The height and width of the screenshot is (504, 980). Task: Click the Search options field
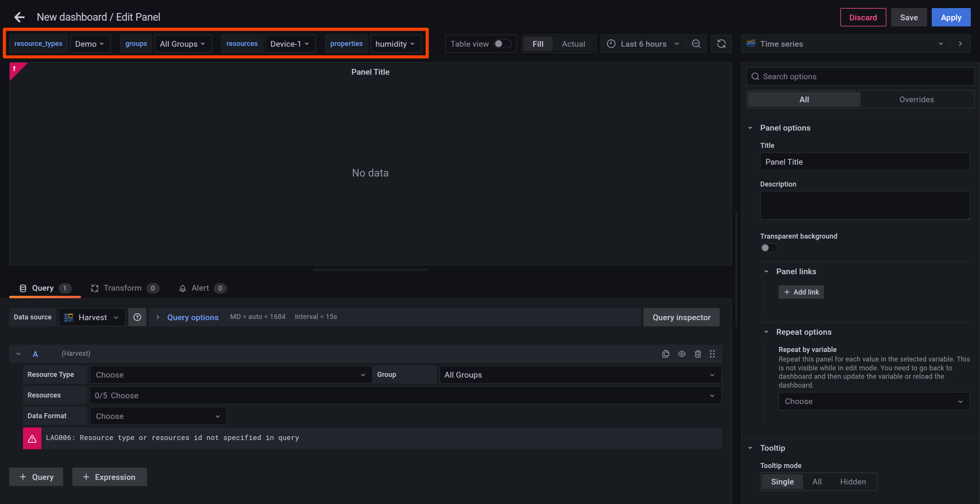click(x=860, y=76)
